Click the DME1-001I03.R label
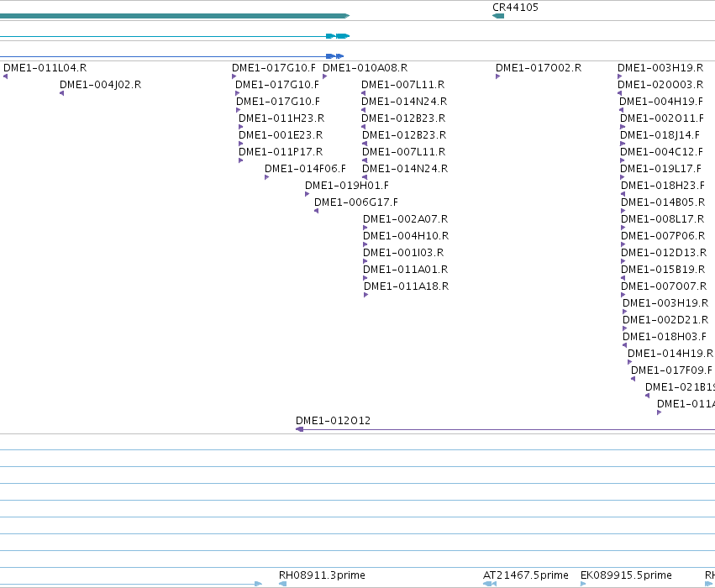Image resolution: width=715 pixels, height=588 pixels. 403,253
